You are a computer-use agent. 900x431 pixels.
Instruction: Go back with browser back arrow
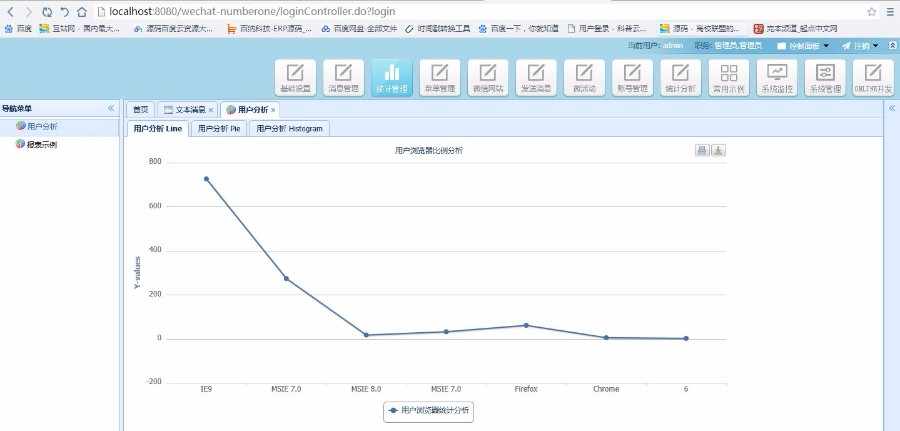(x=10, y=11)
